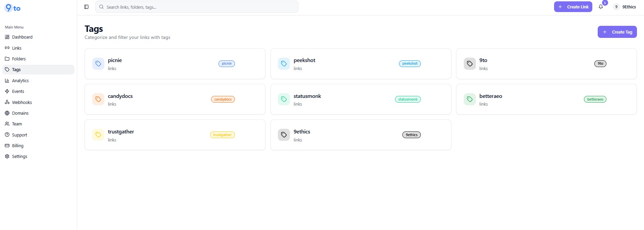Open the notifications bell

click(x=601, y=7)
